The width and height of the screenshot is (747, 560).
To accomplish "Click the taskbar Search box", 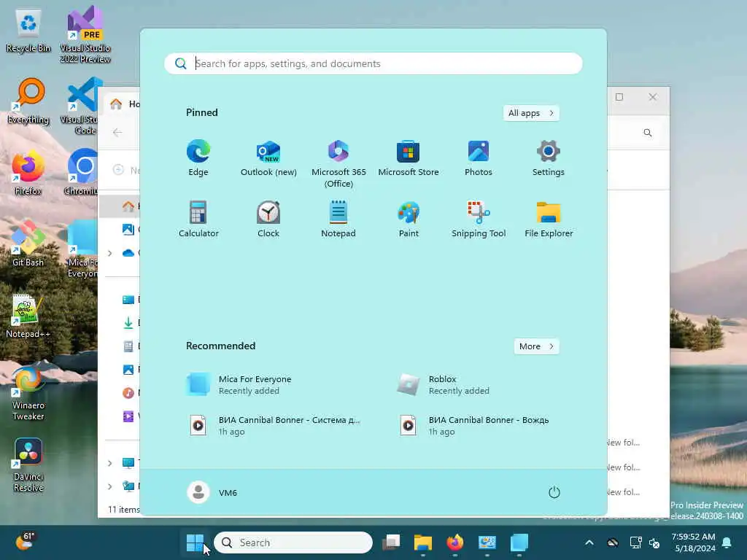I will coord(293,542).
